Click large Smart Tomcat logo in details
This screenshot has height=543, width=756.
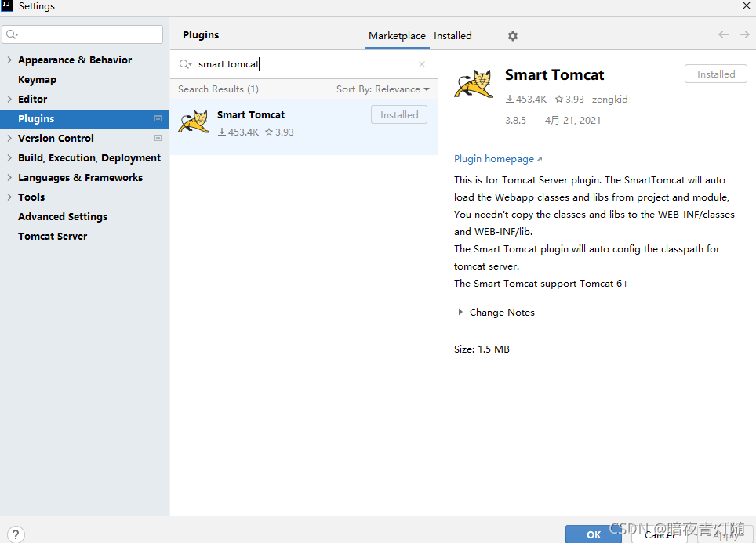(474, 84)
